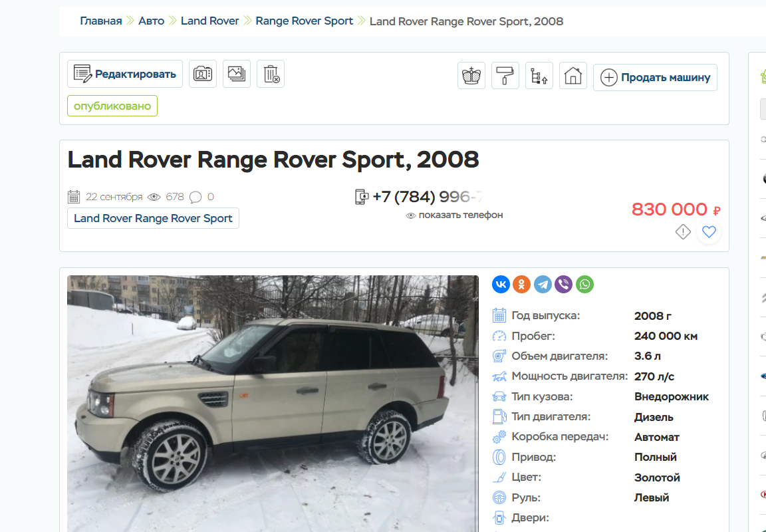This screenshot has width=766, height=532.
Task: Open the photo ID camera icon
Action: point(203,74)
